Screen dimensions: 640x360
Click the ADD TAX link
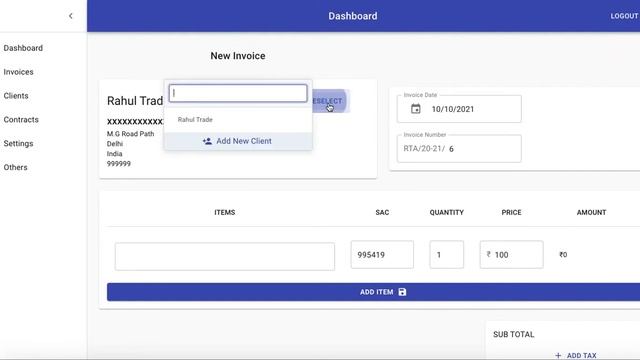coord(576,356)
